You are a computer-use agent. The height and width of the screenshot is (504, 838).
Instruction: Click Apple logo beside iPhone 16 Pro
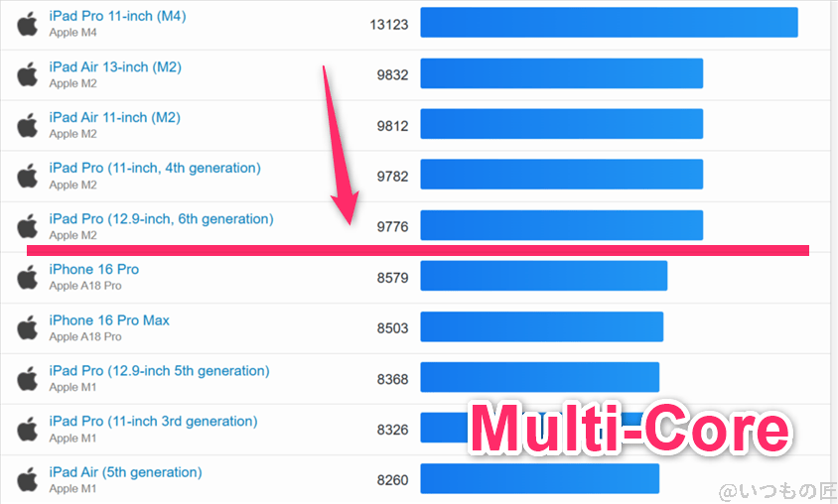coord(27,277)
